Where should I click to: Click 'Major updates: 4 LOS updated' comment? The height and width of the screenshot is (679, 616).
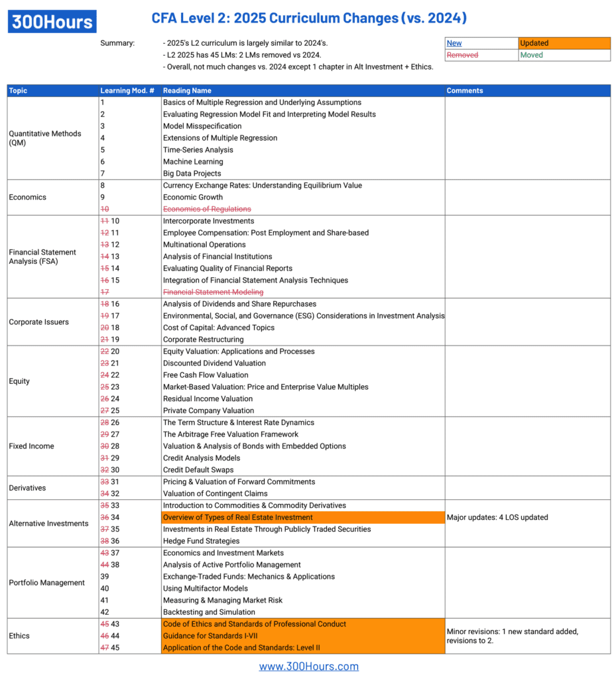click(497, 517)
